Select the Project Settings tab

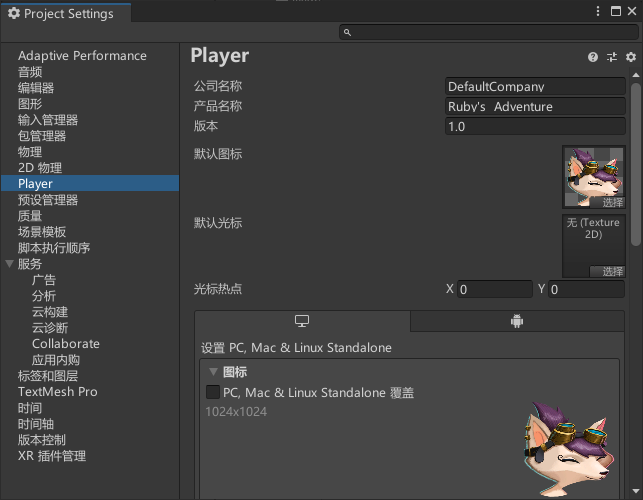(x=66, y=14)
